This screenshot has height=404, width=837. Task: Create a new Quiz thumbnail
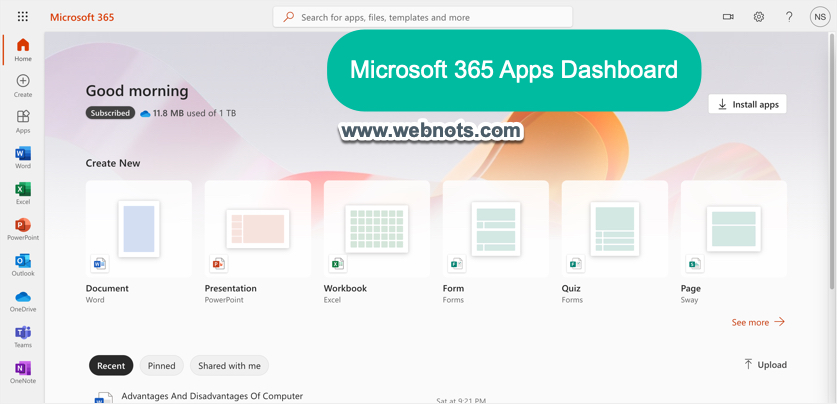(615, 229)
